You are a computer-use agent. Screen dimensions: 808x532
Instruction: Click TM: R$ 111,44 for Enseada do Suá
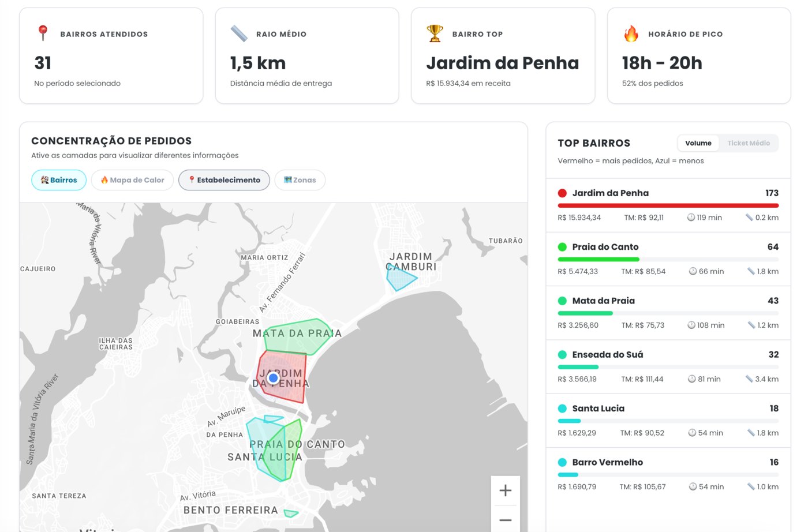point(642,379)
